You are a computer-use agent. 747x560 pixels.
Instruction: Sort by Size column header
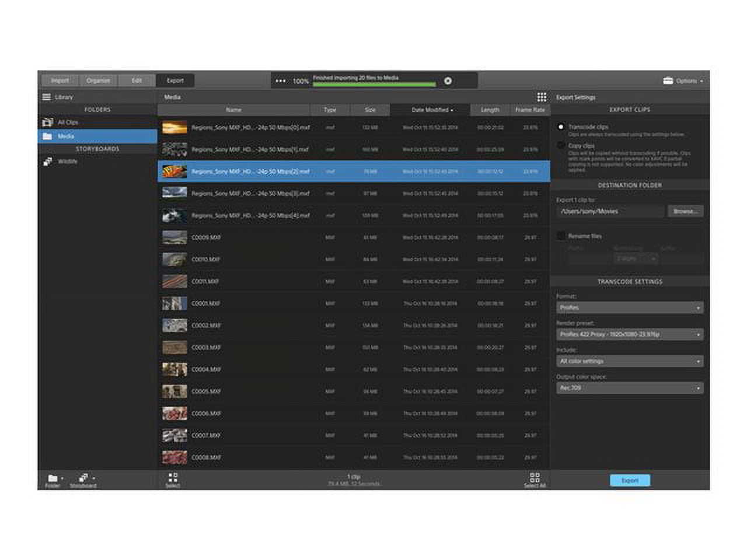(x=370, y=110)
